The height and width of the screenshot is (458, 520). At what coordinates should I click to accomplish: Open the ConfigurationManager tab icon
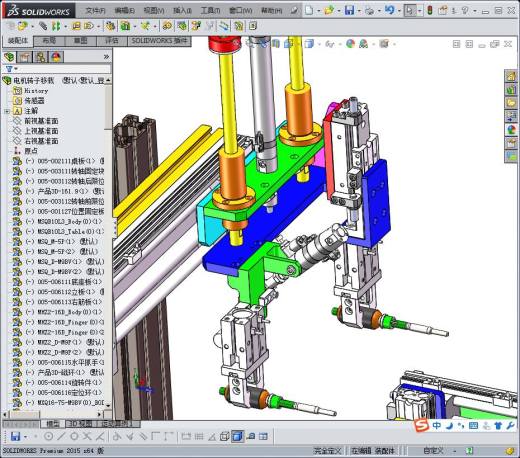click(41, 57)
